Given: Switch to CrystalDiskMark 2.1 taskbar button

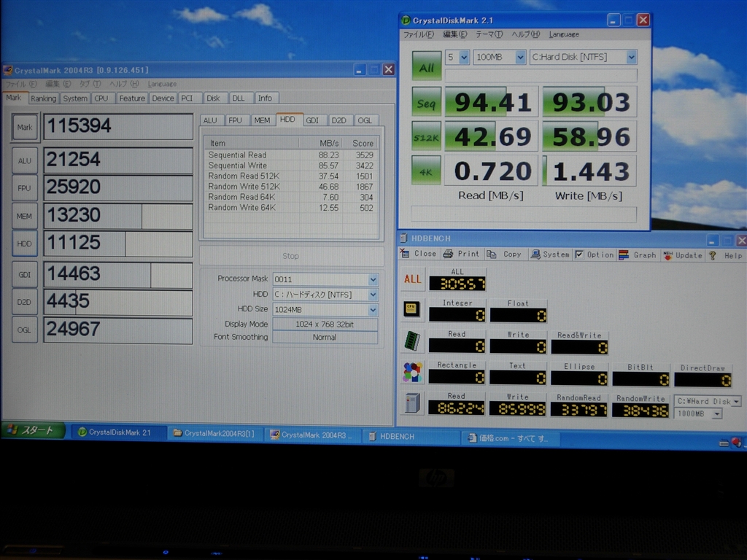Looking at the screenshot, I should point(120,432).
